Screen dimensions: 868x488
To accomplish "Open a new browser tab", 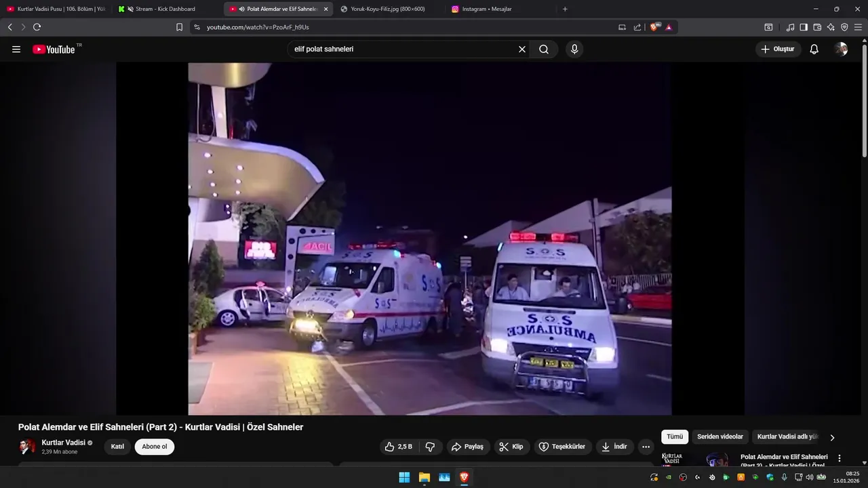I will (x=565, y=9).
